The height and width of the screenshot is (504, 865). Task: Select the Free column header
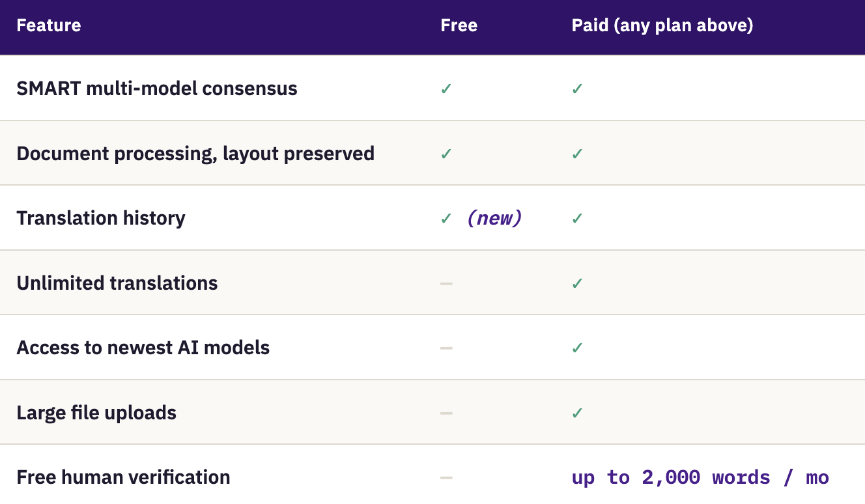pos(459,25)
